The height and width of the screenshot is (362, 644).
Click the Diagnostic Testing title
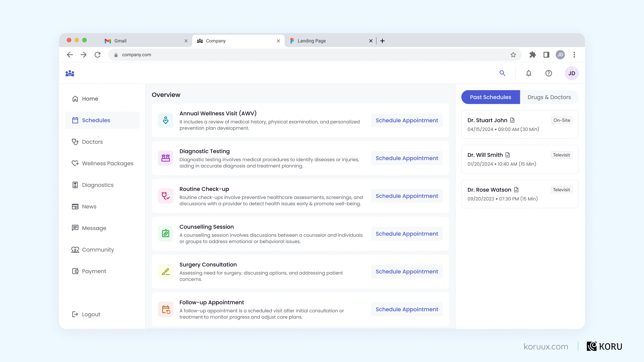pyautogui.click(x=204, y=151)
